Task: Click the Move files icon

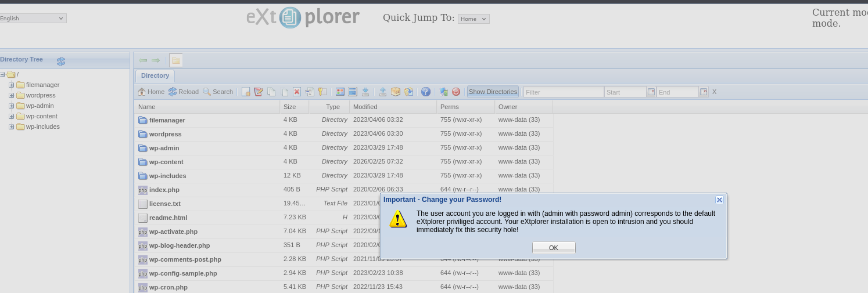Action: [285, 92]
